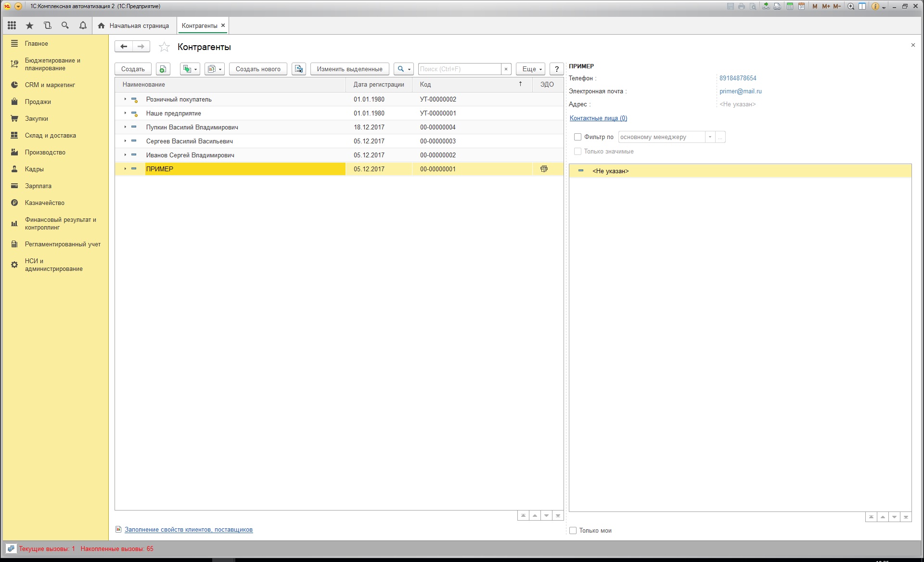This screenshot has width=924, height=562.
Task: Expand the Пупкин Василий Владимирович row
Action: click(x=125, y=127)
